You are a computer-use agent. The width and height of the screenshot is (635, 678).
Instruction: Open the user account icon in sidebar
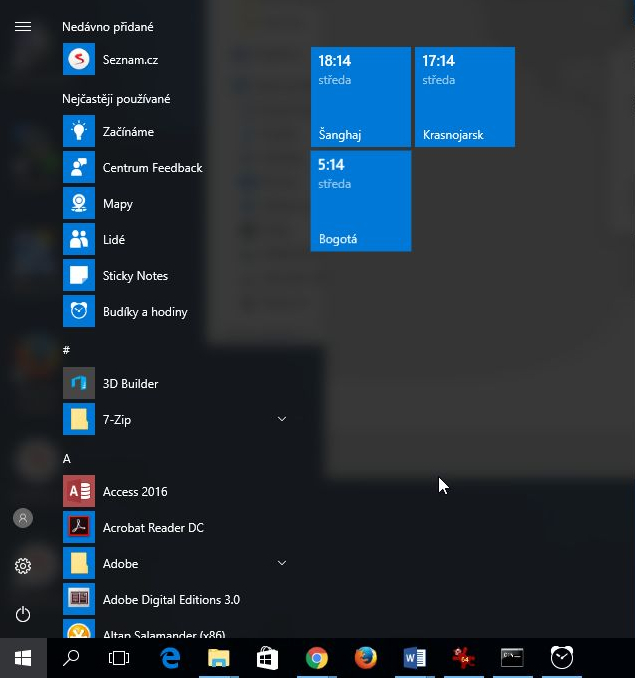point(23,518)
